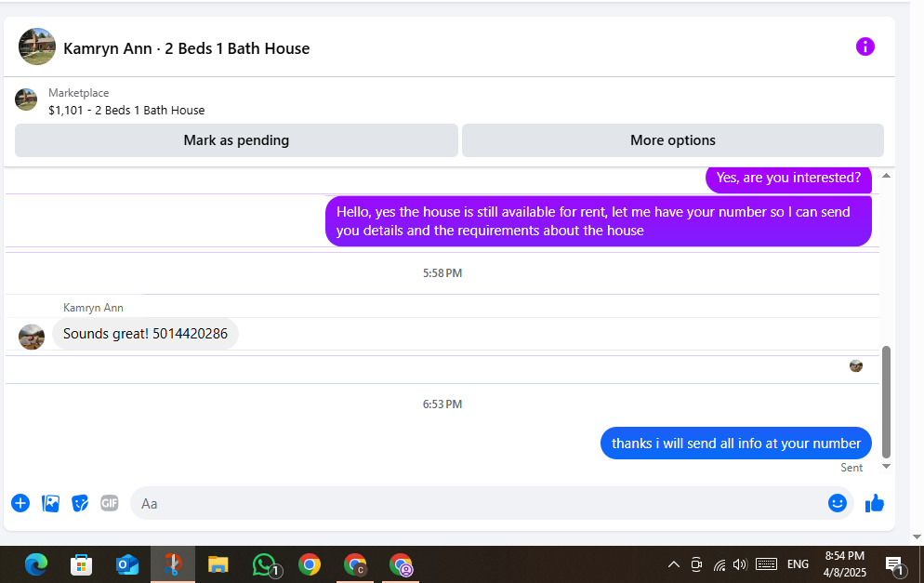Click the "$1,101 - 2 Beds 1 Bath House" listing text
Viewport: 924px width, 583px height.
126,111
